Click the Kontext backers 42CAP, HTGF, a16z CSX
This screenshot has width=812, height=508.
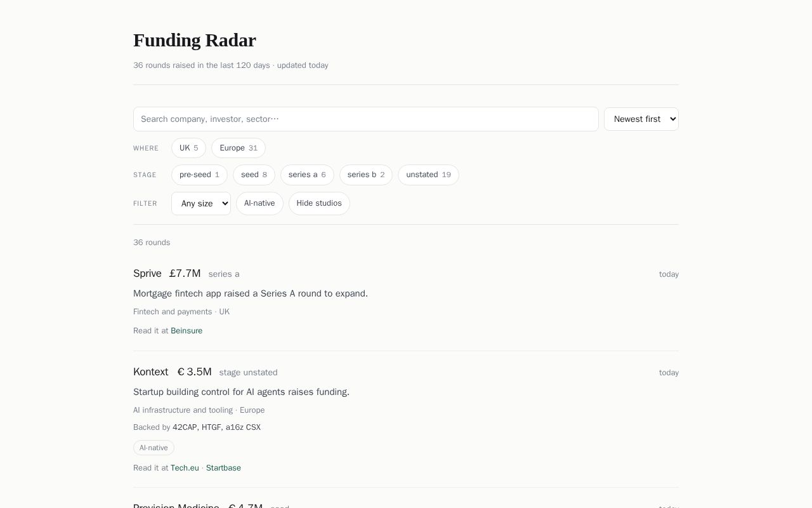click(216, 427)
